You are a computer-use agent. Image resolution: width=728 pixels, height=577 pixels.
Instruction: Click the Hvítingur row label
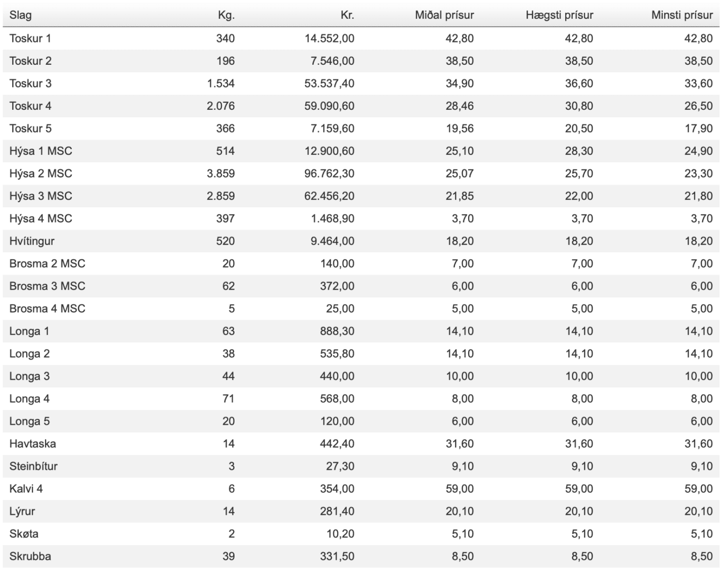coord(32,241)
